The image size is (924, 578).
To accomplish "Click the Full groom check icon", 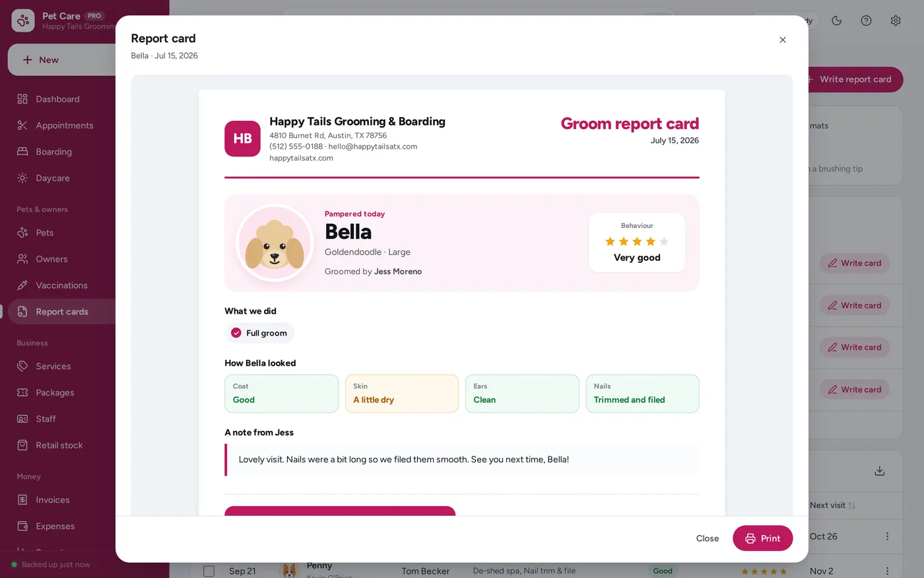I will (236, 333).
